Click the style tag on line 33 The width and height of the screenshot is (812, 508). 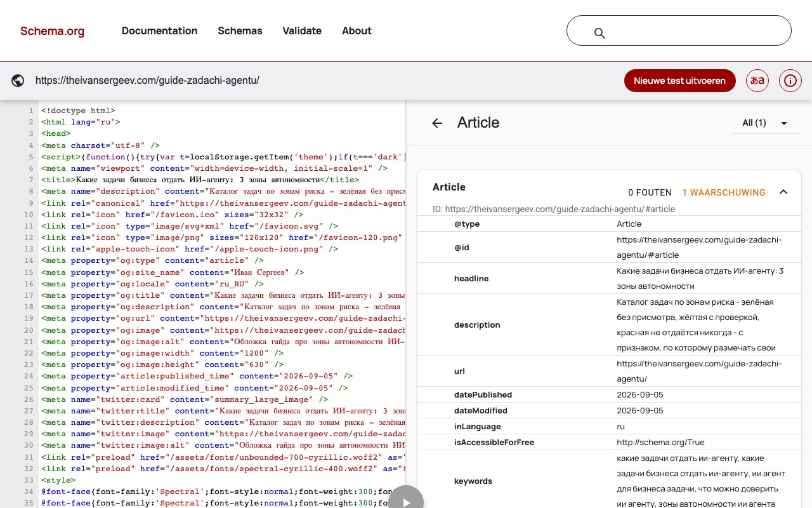click(58, 480)
